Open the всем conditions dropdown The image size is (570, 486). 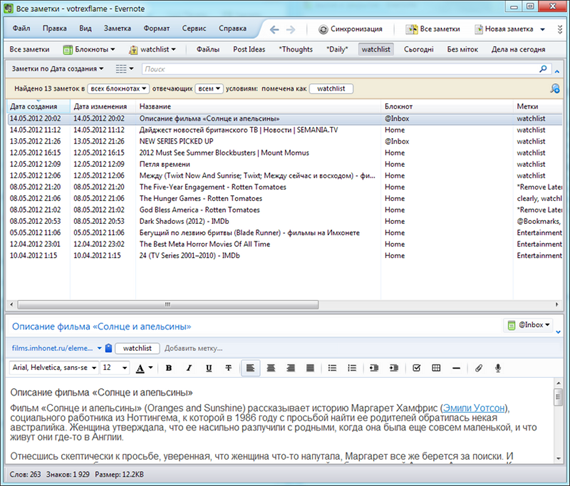(209, 88)
